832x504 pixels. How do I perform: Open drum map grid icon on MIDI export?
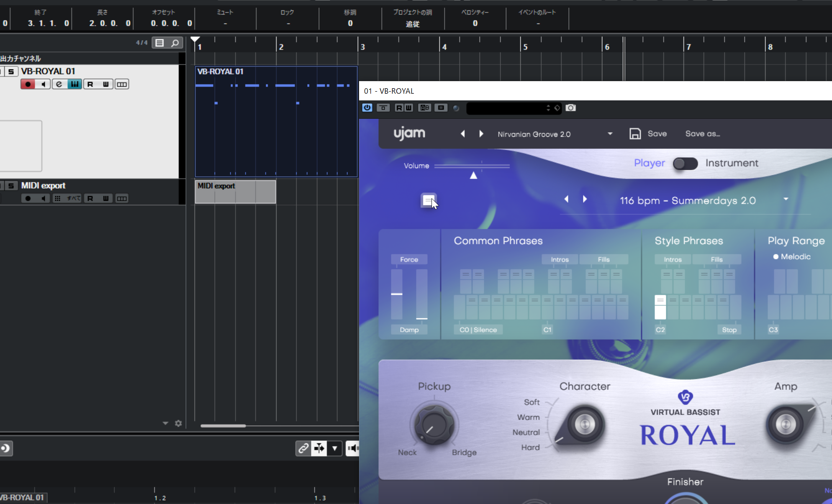point(58,198)
